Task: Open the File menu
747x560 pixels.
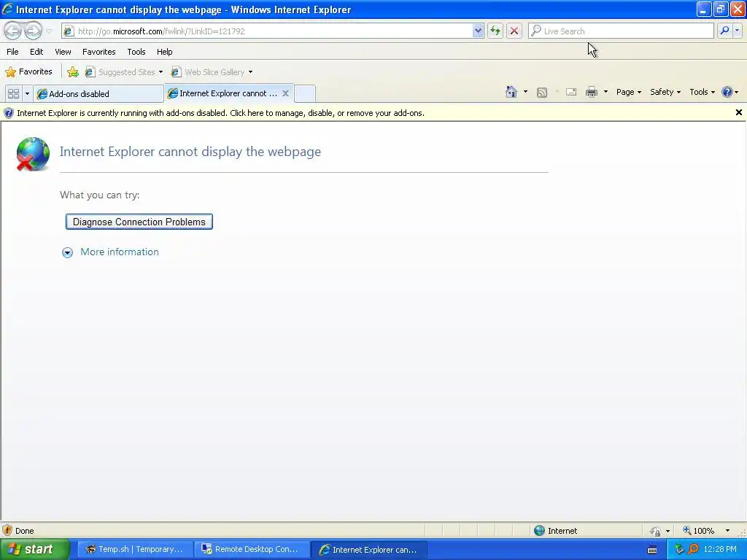Action: (13, 52)
